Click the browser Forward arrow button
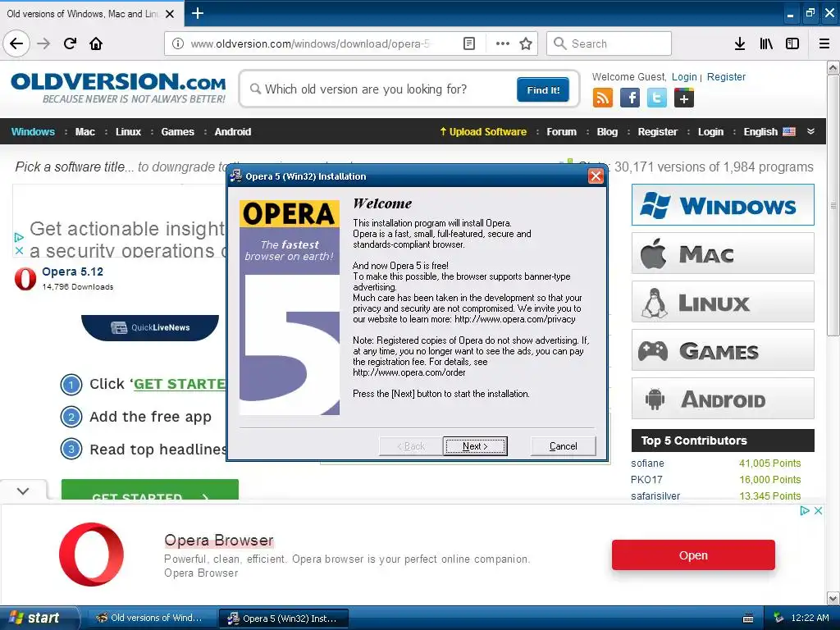This screenshot has height=630, width=840. (43, 43)
